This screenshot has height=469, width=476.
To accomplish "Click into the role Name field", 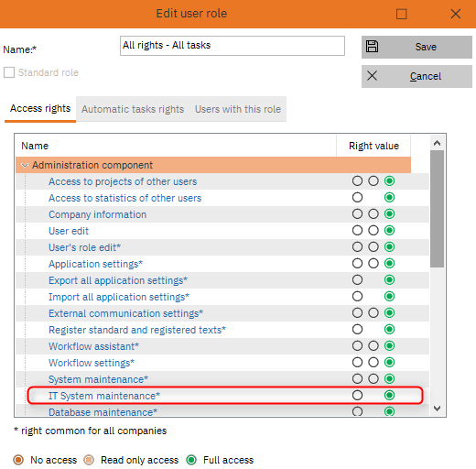I will pos(233,46).
